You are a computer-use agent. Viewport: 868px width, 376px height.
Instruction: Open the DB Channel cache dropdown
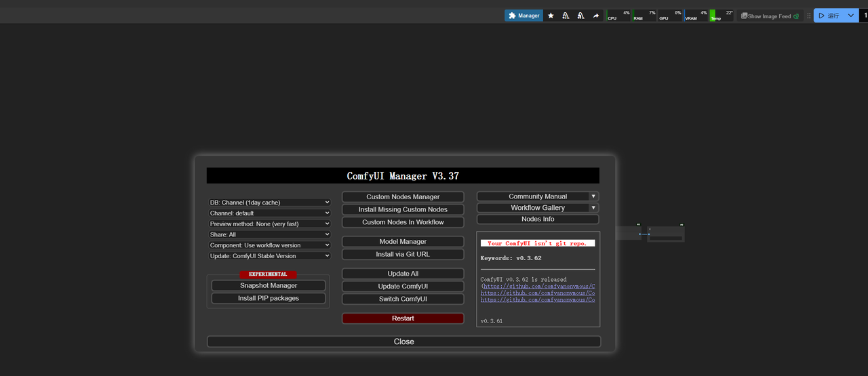coord(269,203)
